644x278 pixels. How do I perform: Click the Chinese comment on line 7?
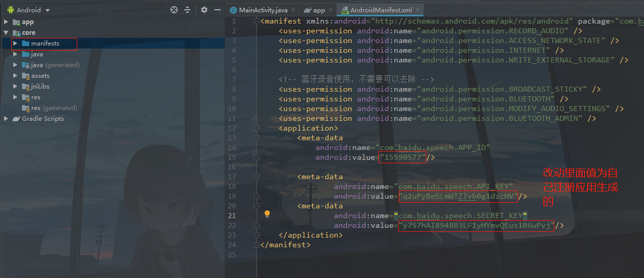click(356, 79)
